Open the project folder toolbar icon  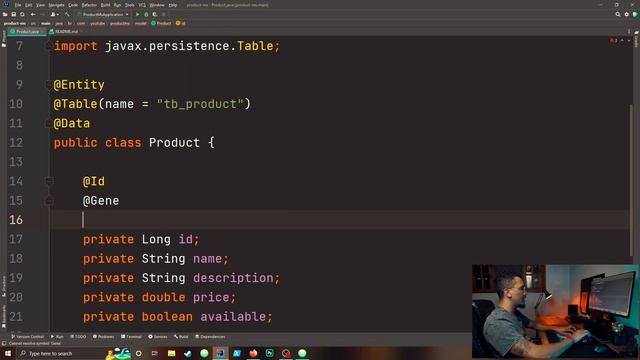pos(5,14)
